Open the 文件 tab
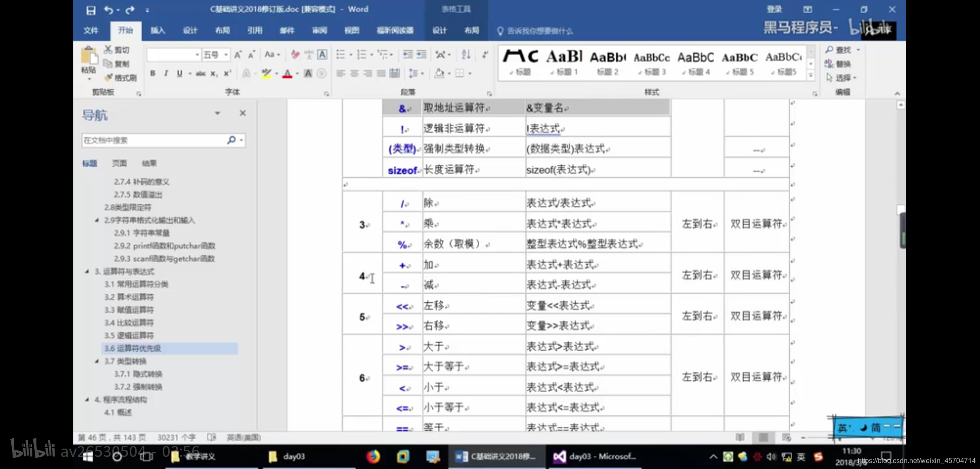 coord(91,30)
